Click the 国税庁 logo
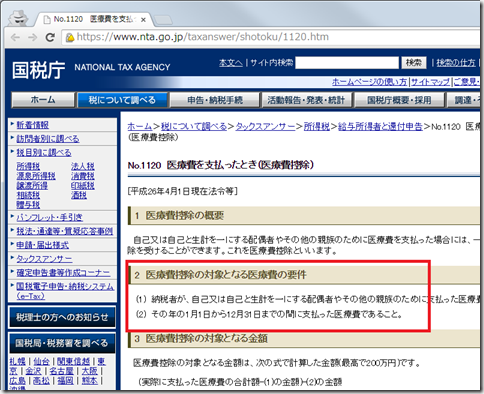The image size is (484, 394). pos(38,70)
